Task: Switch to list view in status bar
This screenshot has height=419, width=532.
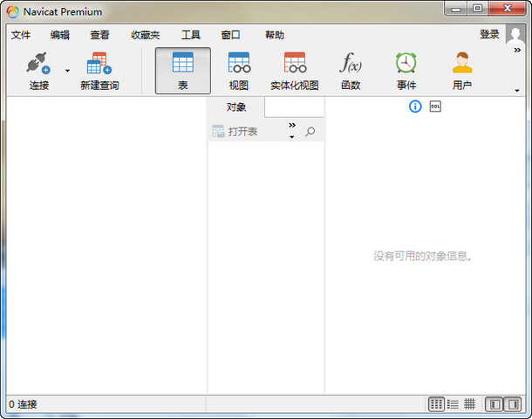Action: coord(453,404)
